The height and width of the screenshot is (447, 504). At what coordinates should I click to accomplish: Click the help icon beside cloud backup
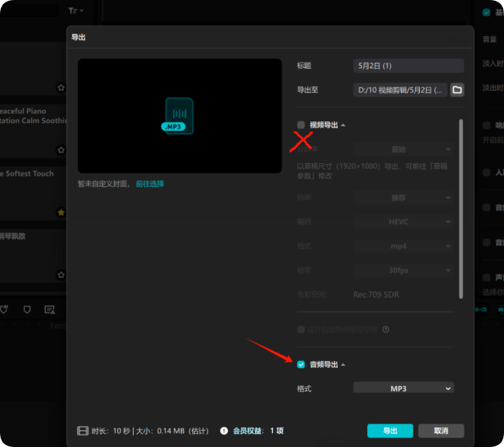pyautogui.click(x=386, y=329)
